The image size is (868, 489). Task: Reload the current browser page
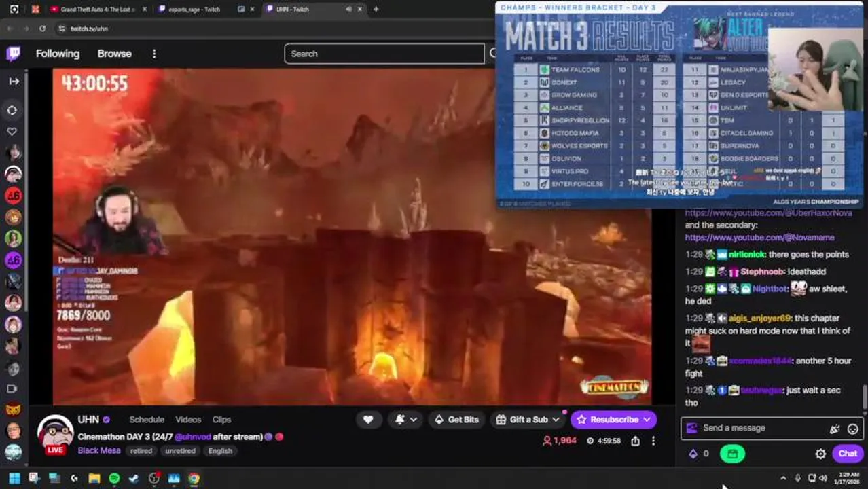click(42, 29)
